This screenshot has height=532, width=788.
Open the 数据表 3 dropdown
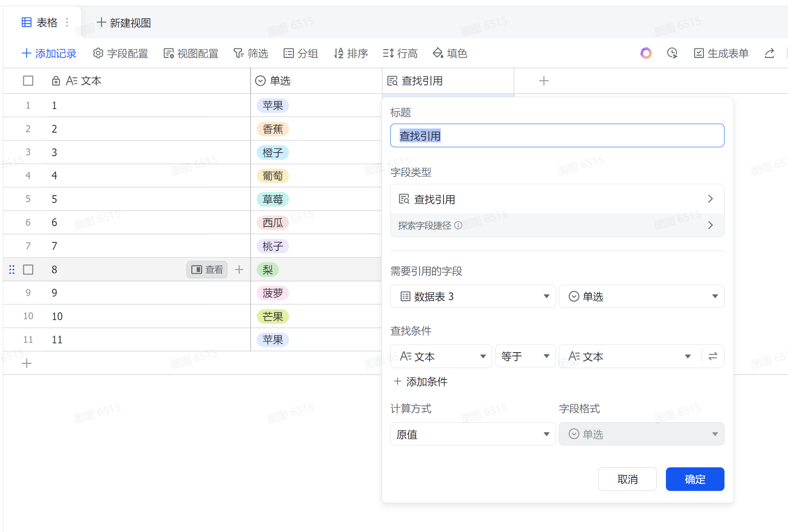(x=473, y=297)
